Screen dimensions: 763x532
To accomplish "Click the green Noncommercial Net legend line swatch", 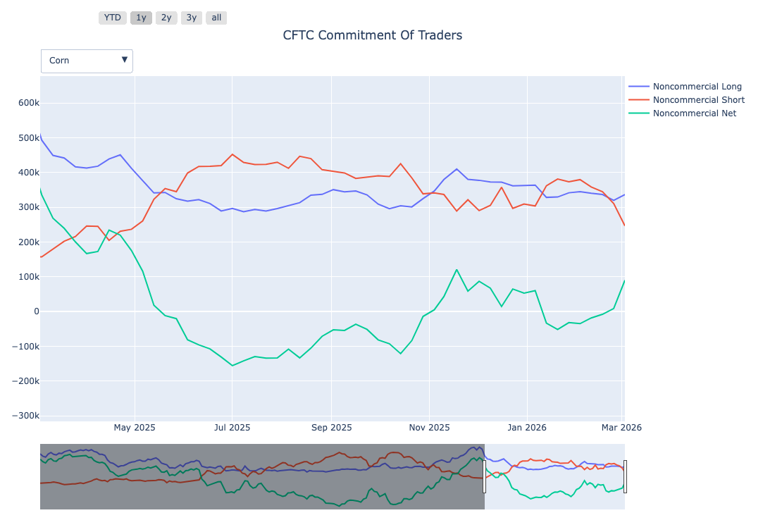I will click(639, 113).
